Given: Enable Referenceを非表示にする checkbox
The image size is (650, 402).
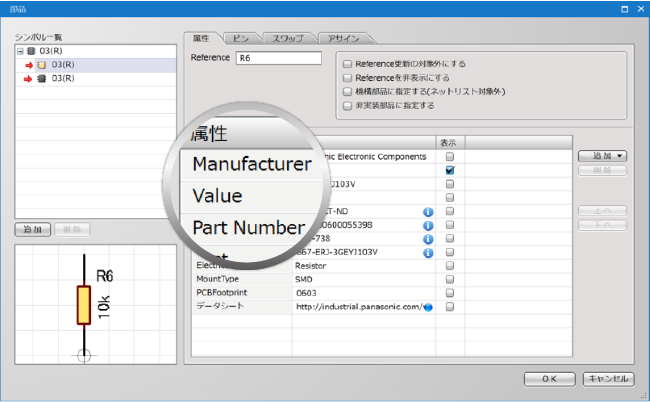Looking at the screenshot, I should pos(347,78).
